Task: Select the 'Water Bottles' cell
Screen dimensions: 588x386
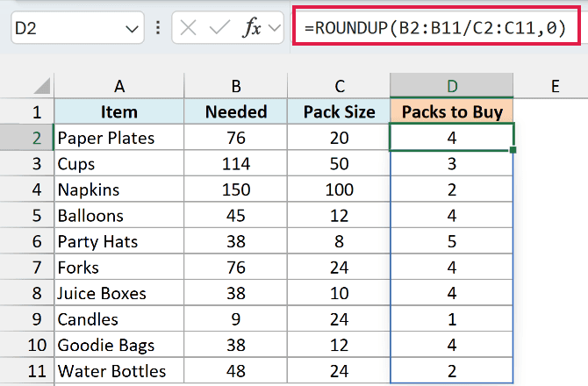Action: click(119, 370)
